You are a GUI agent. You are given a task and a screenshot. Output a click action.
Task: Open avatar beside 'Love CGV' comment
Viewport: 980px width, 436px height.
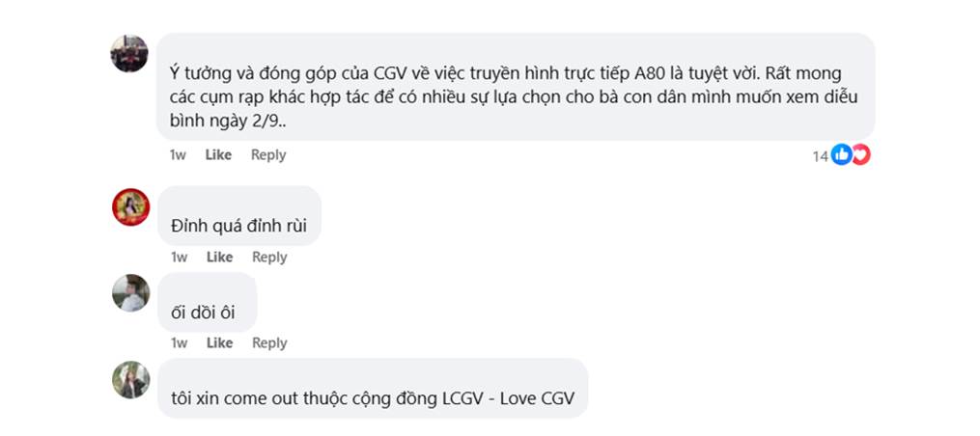(x=130, y=379)
